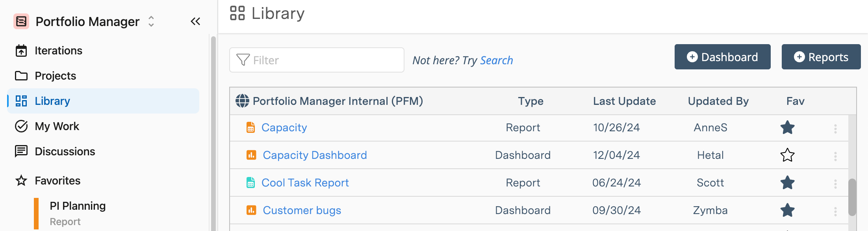
Task: Favorite the Capacity Dashboard with empty star
Action: coord(787,155)
